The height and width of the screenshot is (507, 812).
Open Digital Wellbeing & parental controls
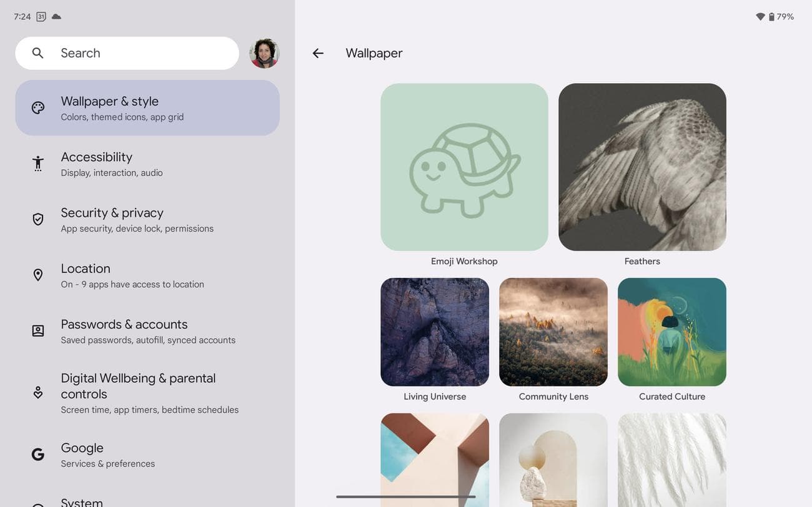(147, 393)
